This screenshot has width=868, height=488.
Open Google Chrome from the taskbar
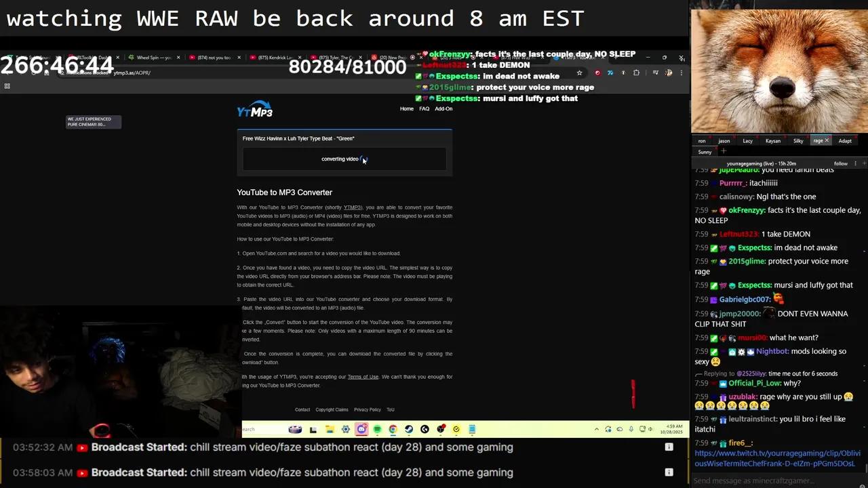point(393,429)
